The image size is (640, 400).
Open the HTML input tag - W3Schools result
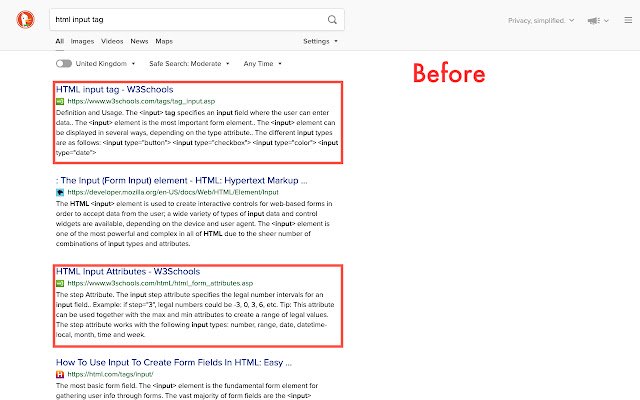[x=115, y=89]
